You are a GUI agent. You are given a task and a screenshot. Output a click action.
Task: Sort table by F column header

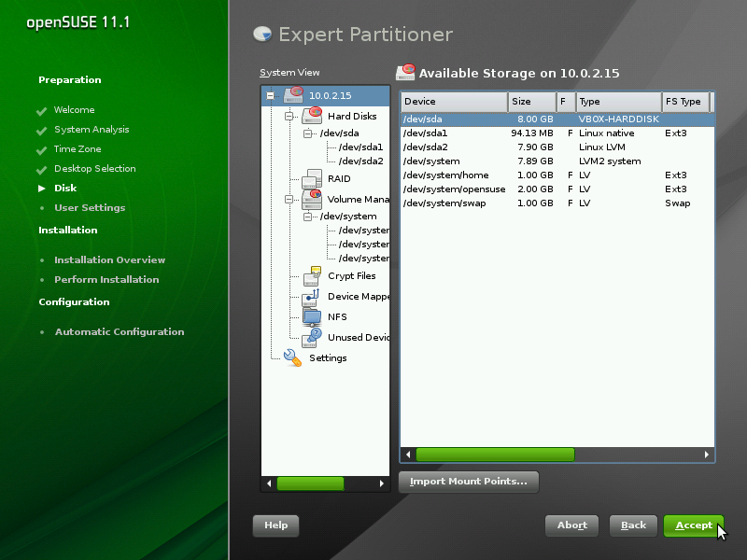[x=567, y=102]
